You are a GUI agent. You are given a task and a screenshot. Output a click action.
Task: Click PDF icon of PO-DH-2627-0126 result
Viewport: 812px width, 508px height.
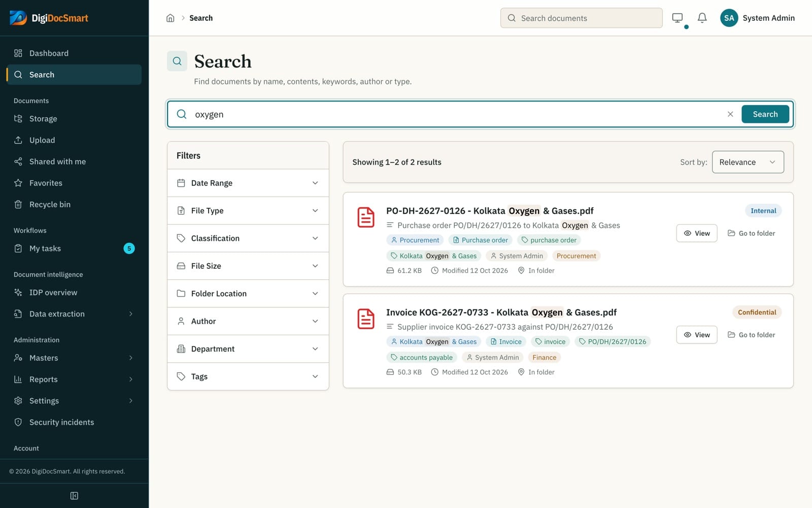(x=366, y=217)
